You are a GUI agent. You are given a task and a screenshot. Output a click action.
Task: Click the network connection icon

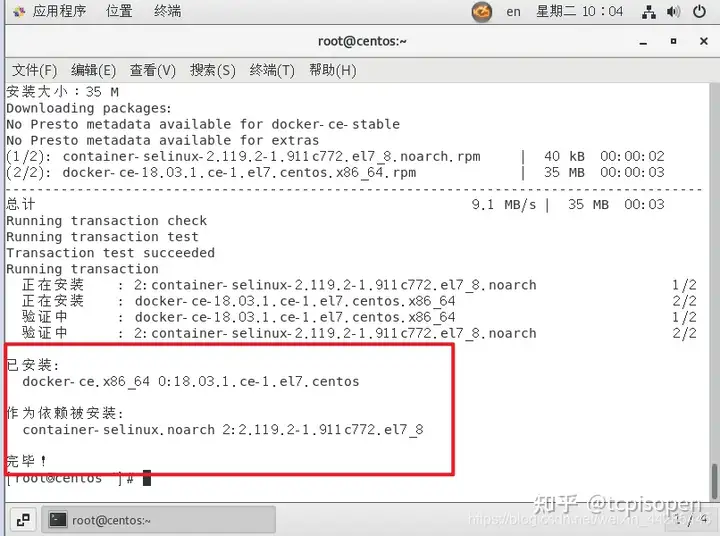649,12
